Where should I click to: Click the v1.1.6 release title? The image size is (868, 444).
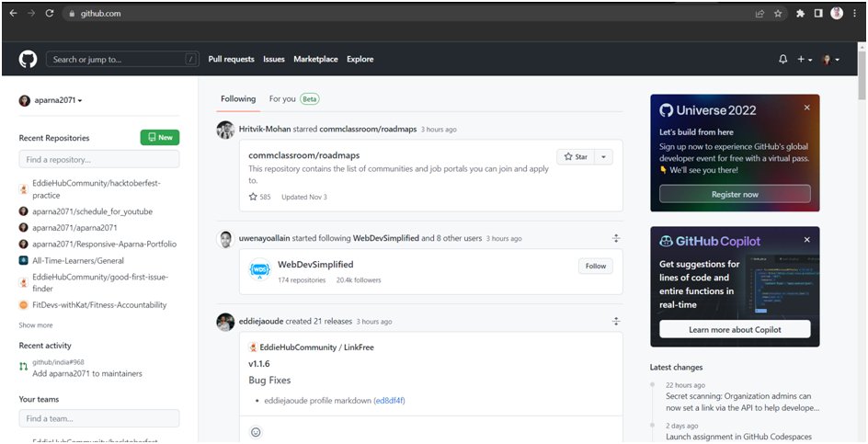pos(259,364)
